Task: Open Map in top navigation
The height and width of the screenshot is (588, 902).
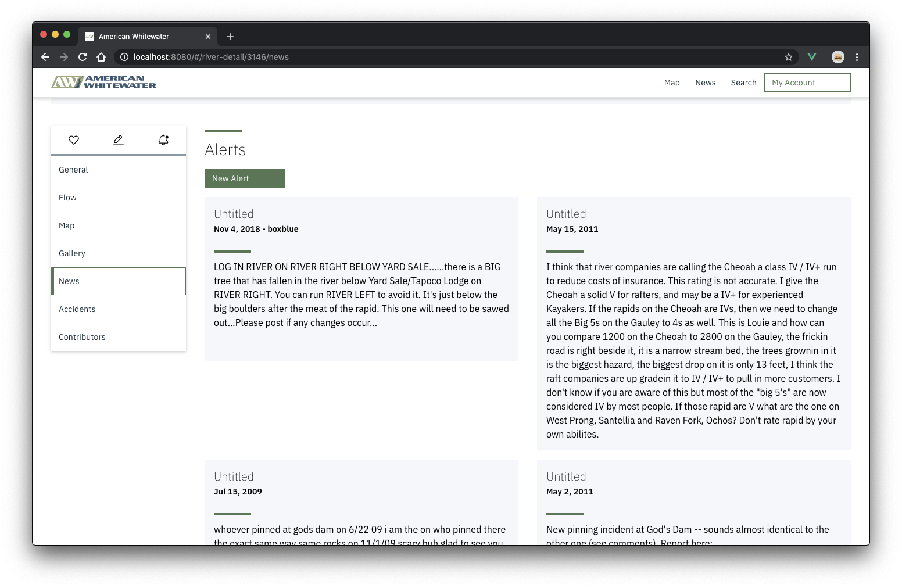Action: pyautogui.click(x=672, y=83)
